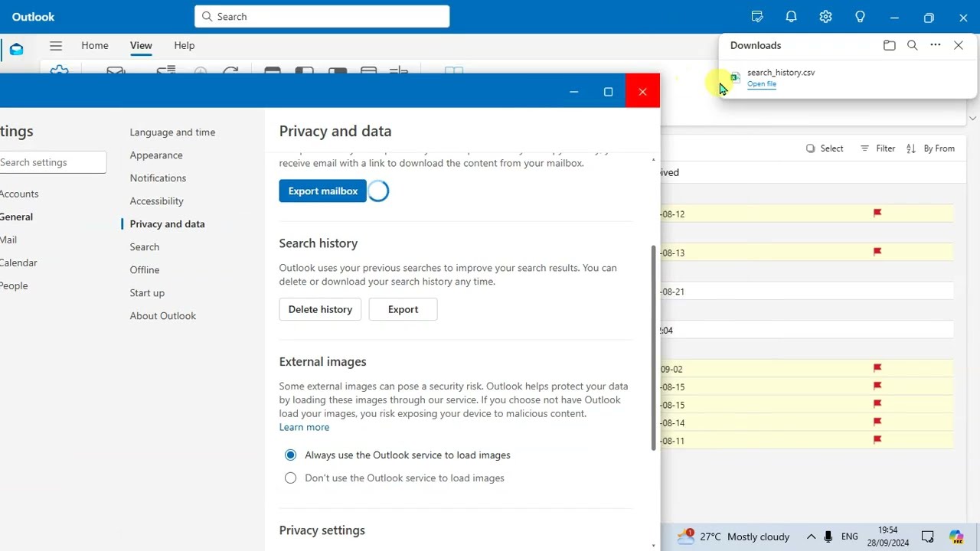Click the Export mailbox button
Screen dimensions: 980x551
(323, 191)
